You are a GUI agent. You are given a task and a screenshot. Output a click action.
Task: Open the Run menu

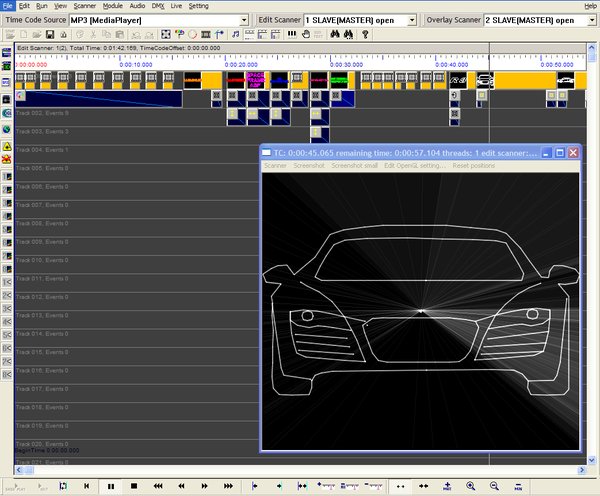(42, 6)
